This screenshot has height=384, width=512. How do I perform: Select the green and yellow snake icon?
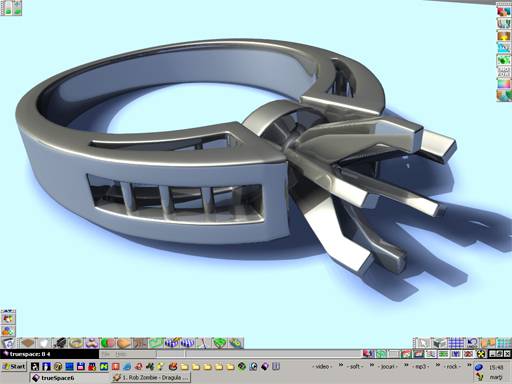235,343
